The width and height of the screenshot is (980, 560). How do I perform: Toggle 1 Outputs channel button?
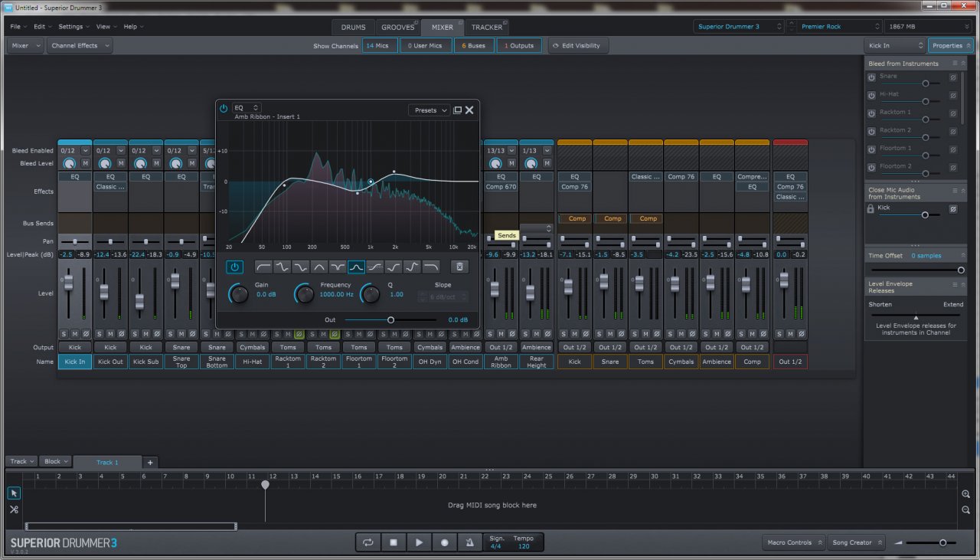pos(518,46)
